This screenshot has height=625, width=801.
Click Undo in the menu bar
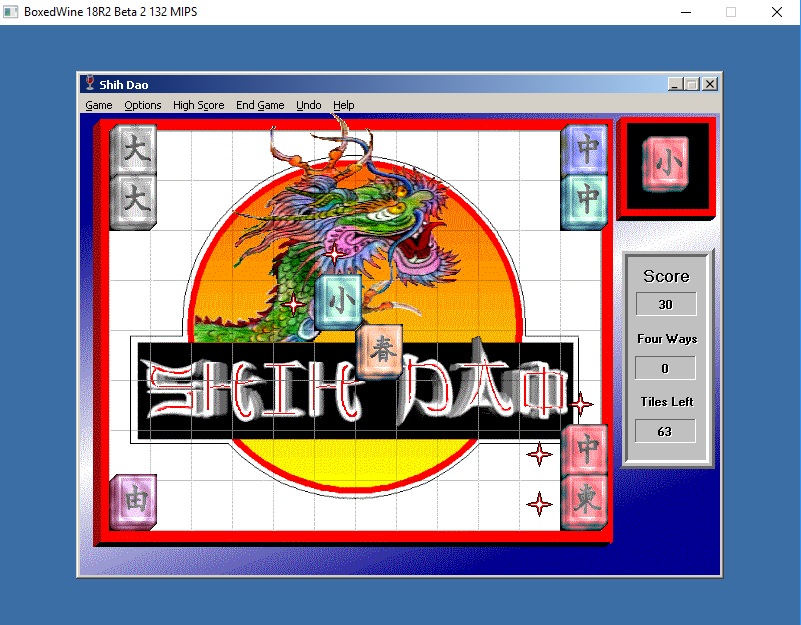tap(309, 105)
